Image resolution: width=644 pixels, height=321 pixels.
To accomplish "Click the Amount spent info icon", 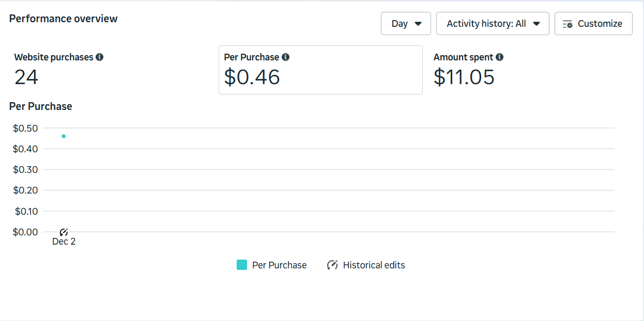I will click(x=499, y=57).
